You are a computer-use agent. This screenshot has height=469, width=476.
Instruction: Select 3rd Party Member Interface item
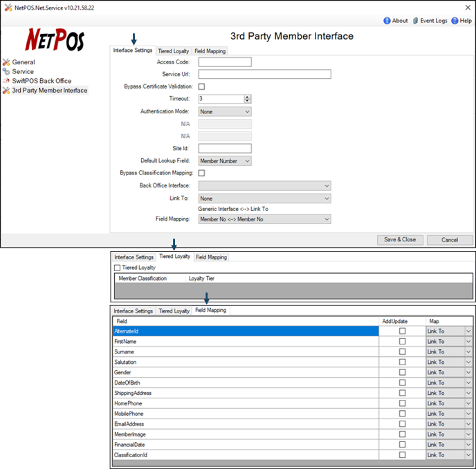(50, 91)
